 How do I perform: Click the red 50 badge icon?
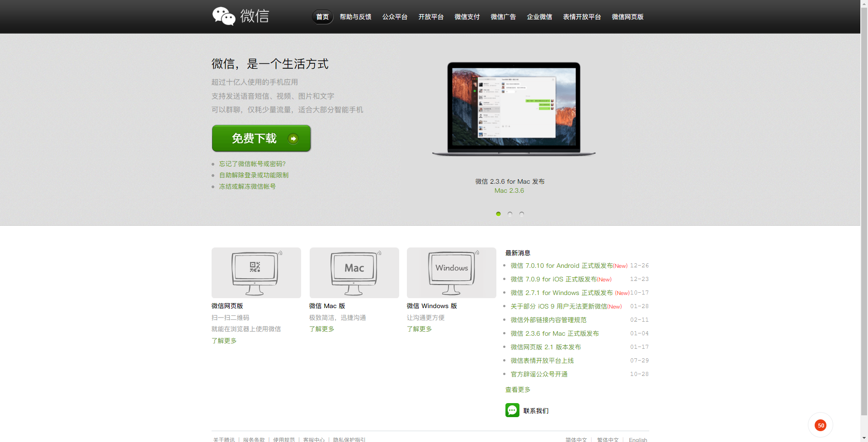point(821,425)
